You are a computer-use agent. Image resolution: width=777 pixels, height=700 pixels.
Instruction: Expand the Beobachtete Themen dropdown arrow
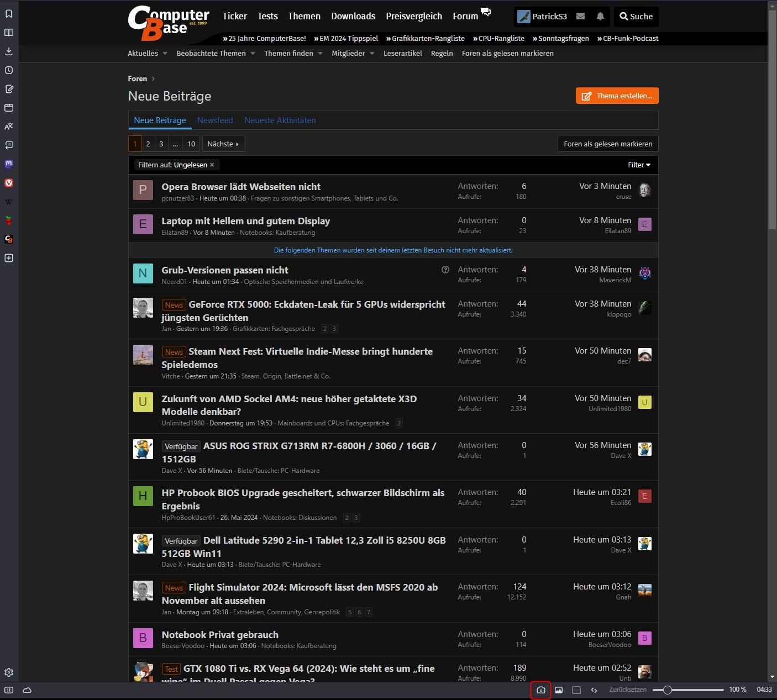tap(253, 54)
